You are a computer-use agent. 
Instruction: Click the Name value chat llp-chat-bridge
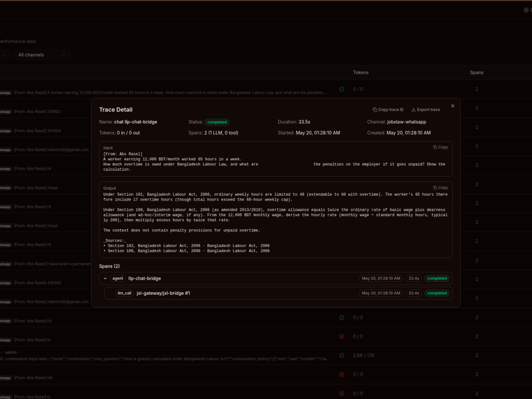pyautogui.click(x=135, y=122)
